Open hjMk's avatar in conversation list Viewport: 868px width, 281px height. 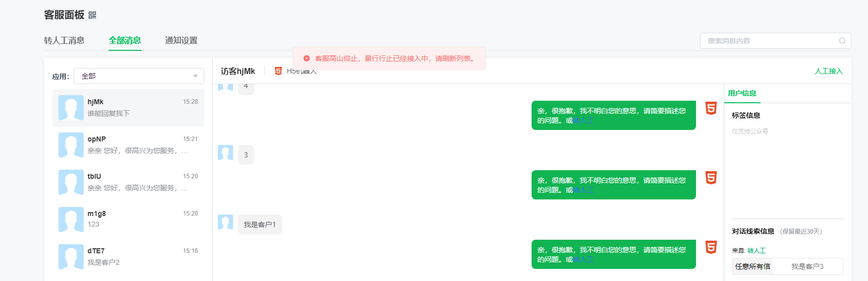[71, 108]
